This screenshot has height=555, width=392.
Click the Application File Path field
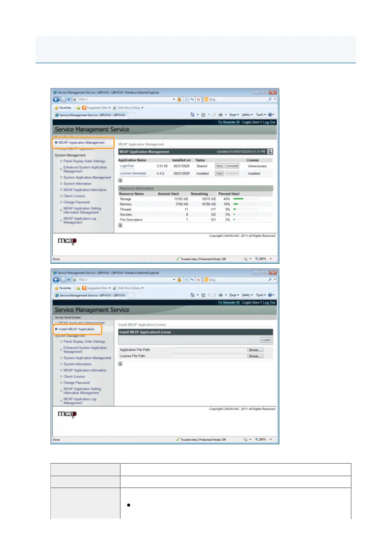coord(210,350)
